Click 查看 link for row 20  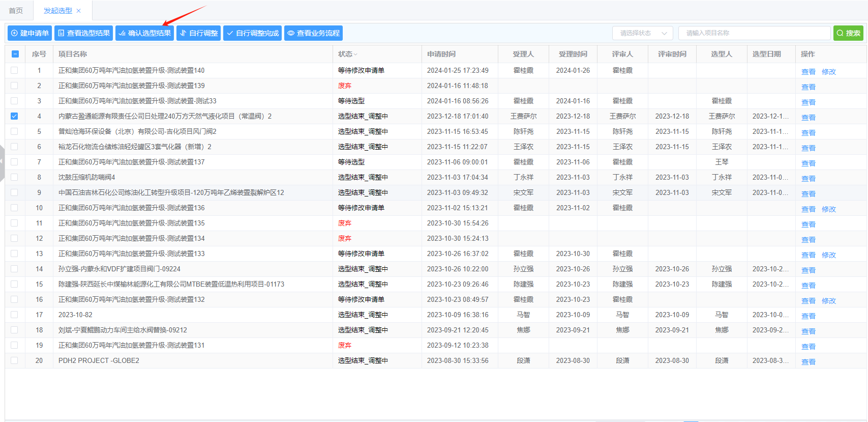(808, 362)
